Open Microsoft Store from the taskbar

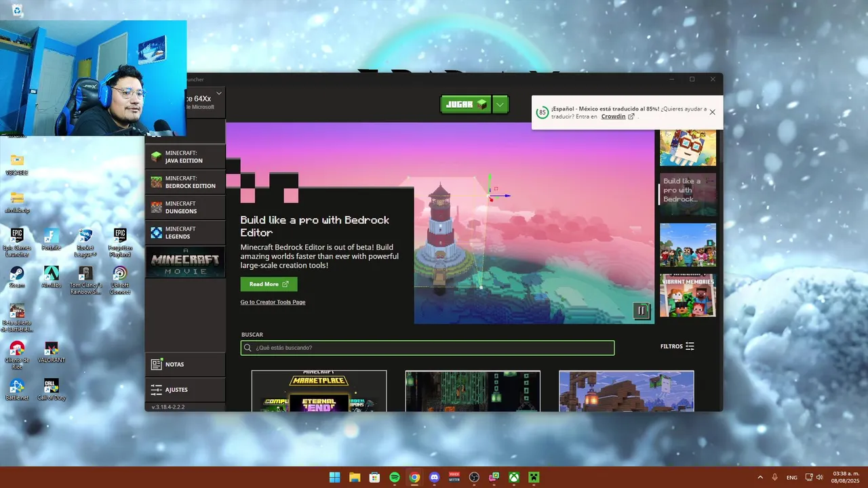coord(374,477)
